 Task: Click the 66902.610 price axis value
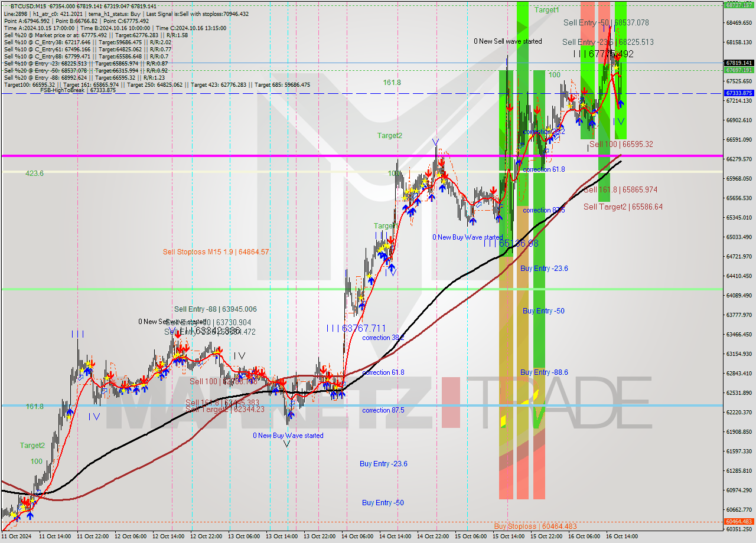pyautogui.click(x=739, y=120)
